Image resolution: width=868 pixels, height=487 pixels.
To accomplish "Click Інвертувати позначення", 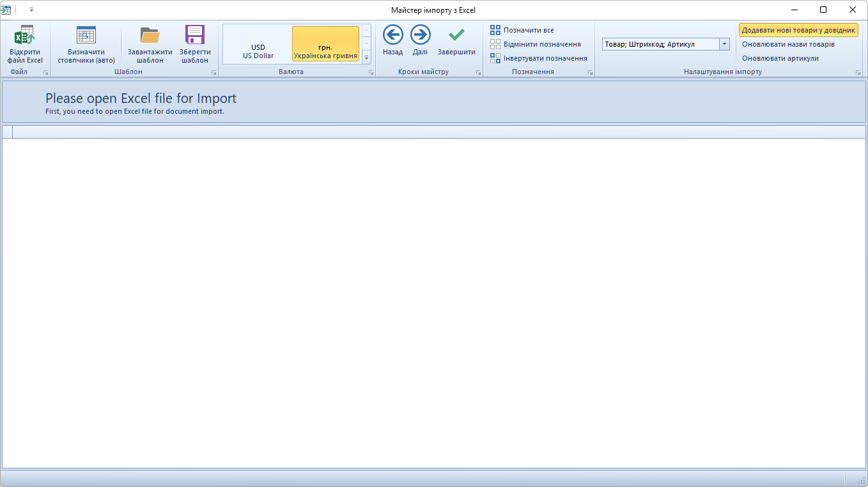I will click(539, 58).
